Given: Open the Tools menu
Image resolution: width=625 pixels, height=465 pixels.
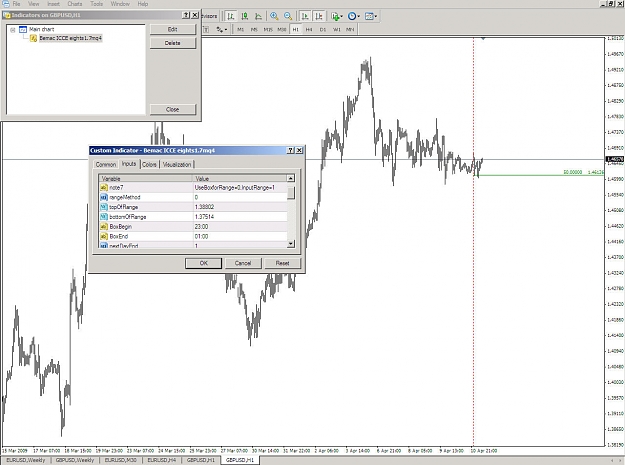Looking at the screenshot, I should point(96,4).
